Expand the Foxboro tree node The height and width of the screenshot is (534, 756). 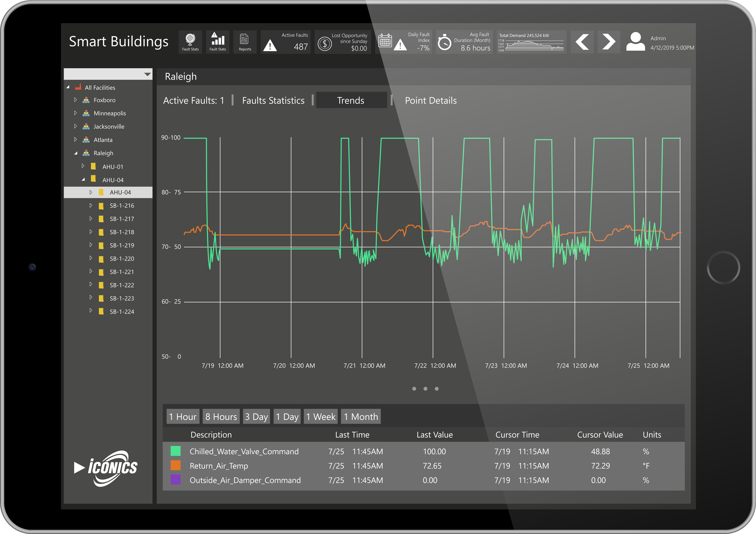pyautogui.click(x=75, y=100)
